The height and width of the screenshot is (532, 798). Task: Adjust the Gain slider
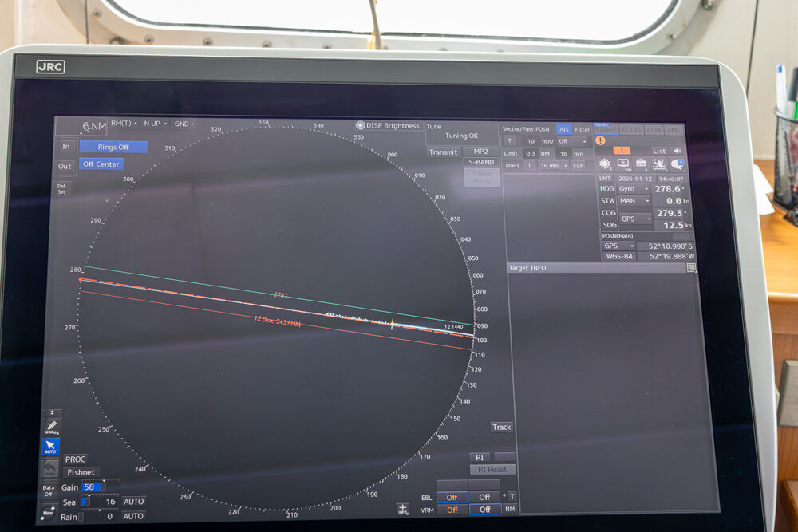click(x=98, y=487)
